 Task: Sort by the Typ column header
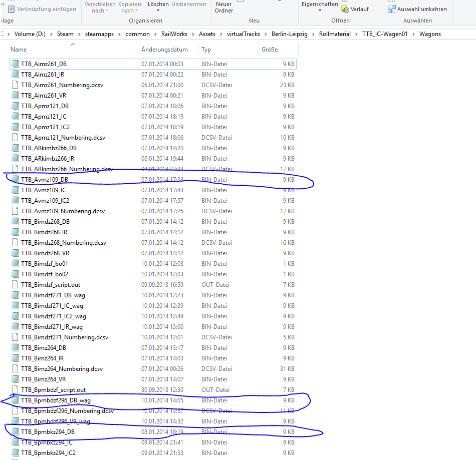point(206,50)
